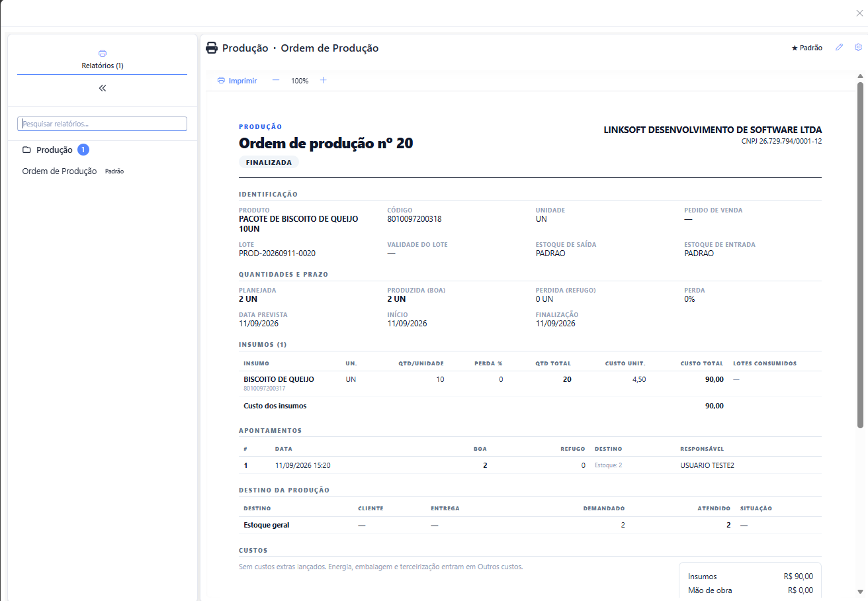Click the Estoque: 2 destination cell
The image size is (868, 601).
coord(608,465)
